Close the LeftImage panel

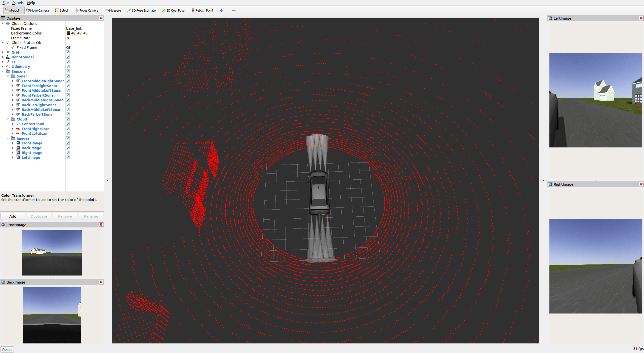point(641,18)
